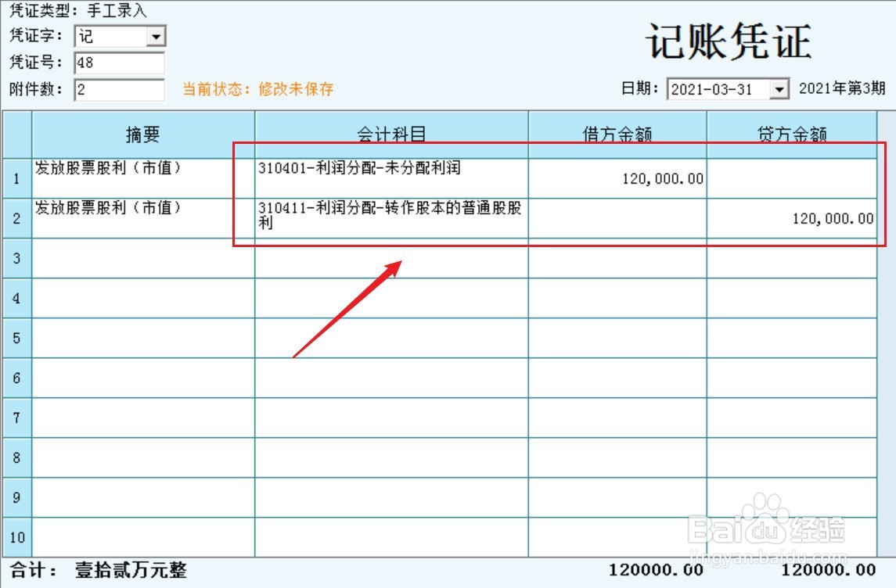Viewport: 896px width, 588px height.
Task: Select row number 3 header
Action: click(17, 259)
